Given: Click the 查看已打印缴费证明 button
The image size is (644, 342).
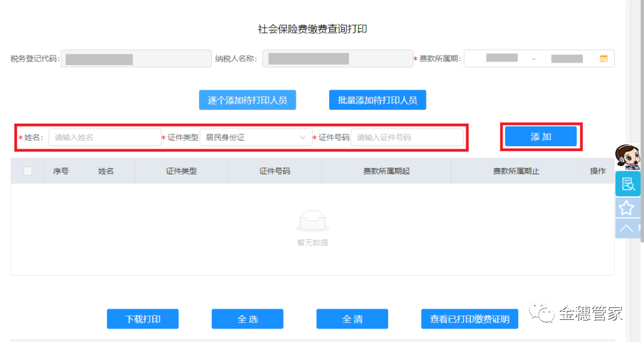Looking at the screenshot, I should tap(469, 319).
